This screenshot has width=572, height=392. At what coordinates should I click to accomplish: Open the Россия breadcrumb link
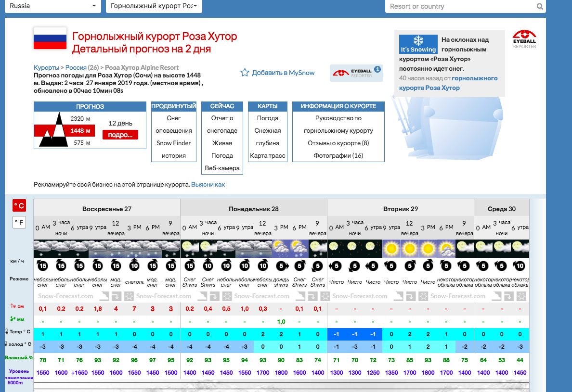(76, 67)
